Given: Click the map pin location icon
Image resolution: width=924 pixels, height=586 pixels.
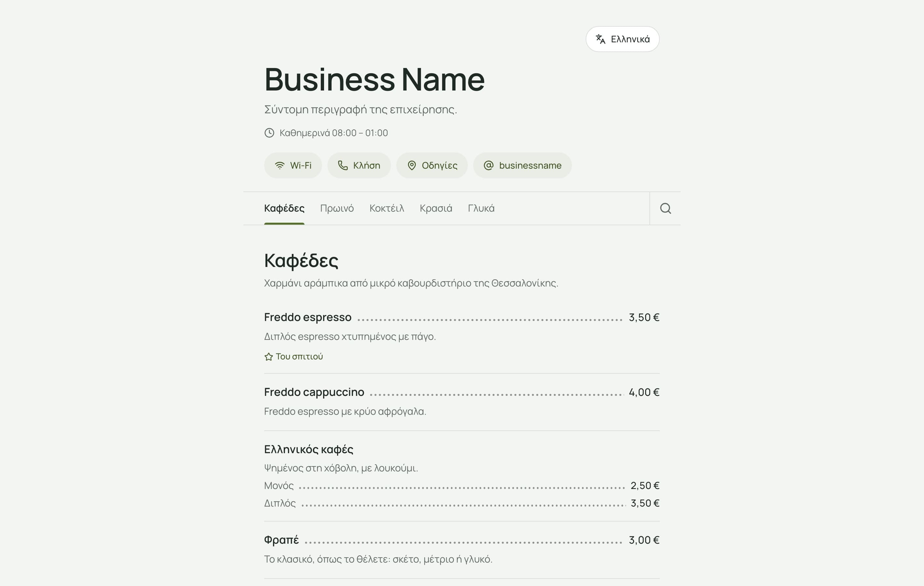Looking at the screenshot, I should click(x=412, y=165).
